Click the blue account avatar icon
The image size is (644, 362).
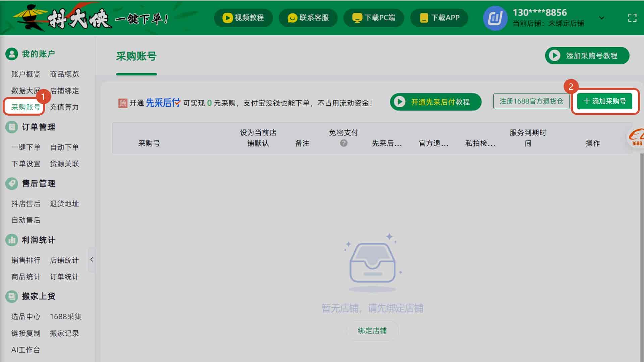(x=495, y=18)
